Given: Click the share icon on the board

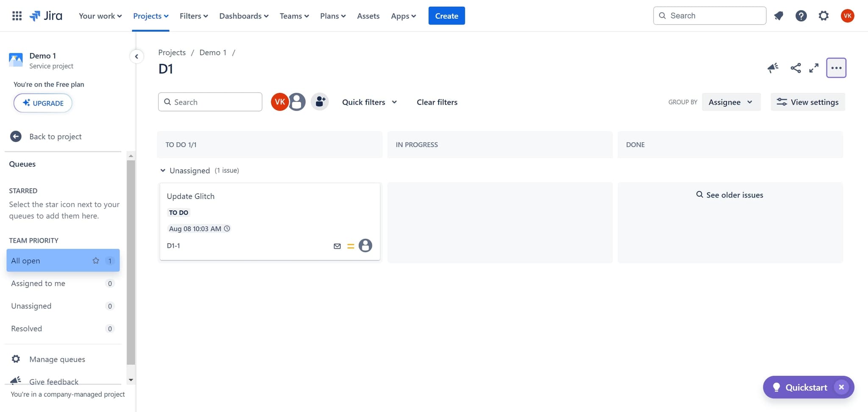Looking at the screenshot, I should click(x=796, y=68).
